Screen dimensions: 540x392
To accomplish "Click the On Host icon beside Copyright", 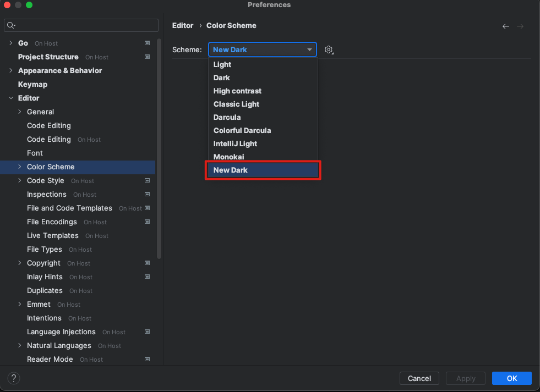I will click(147, 263).
